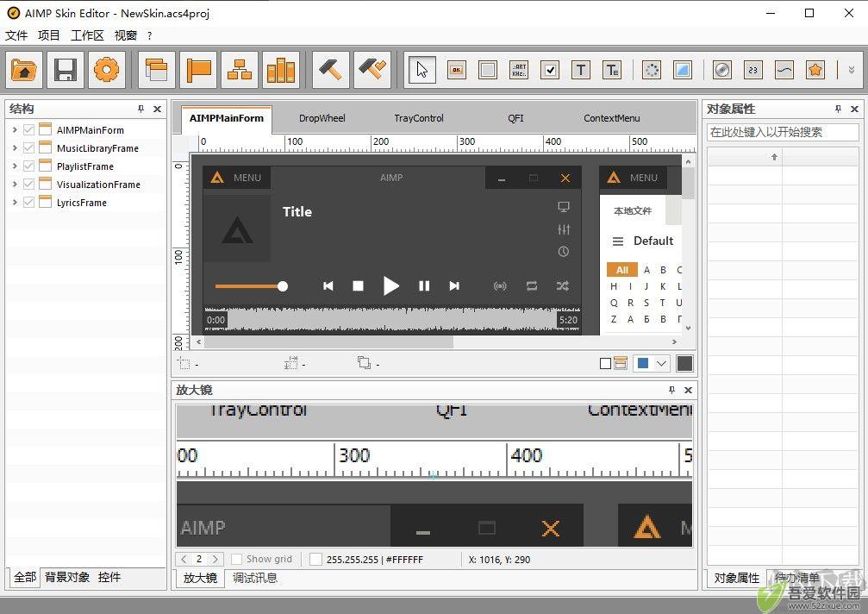Viewport: 868px width, 614px height.
Task: Click the orange flag toolbar icon
Action: (198, 70)
